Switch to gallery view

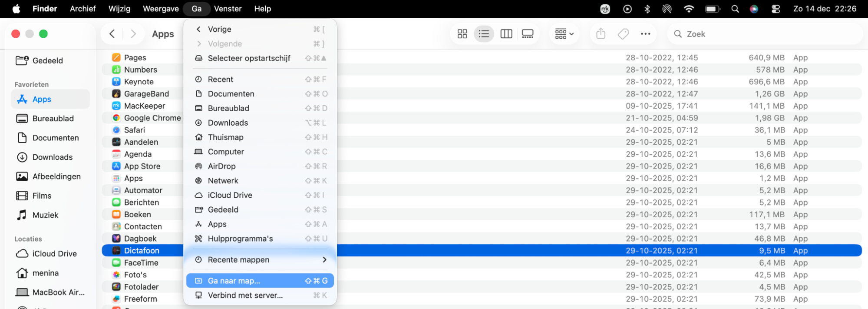[x=528, y=34]
